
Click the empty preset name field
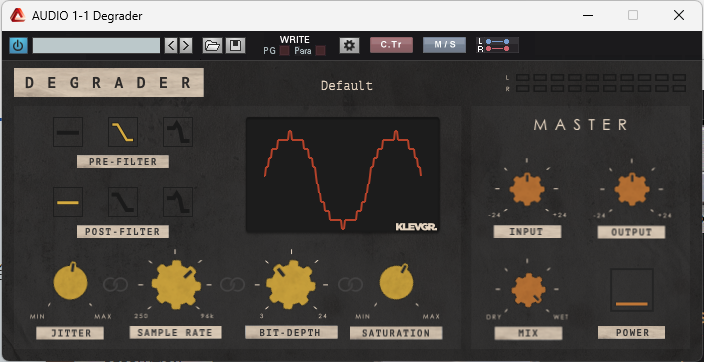(x=96, y=45)
